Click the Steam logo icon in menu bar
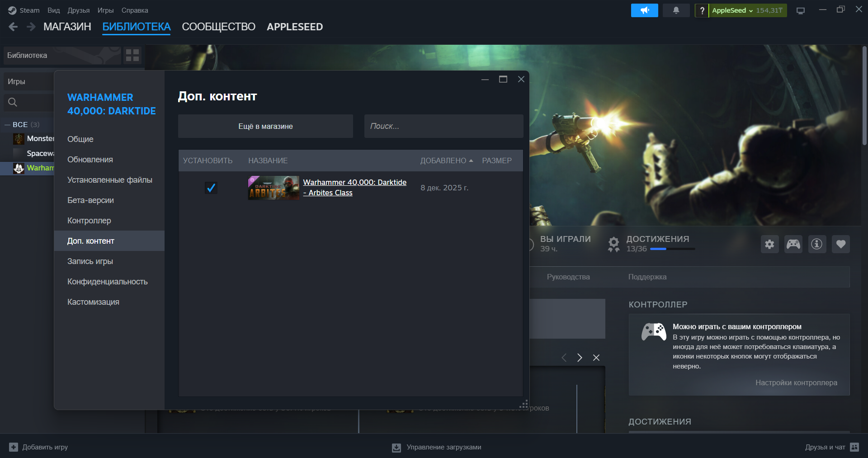The width and height of the screenshot is (868, 458). click(x=12, y=10)
